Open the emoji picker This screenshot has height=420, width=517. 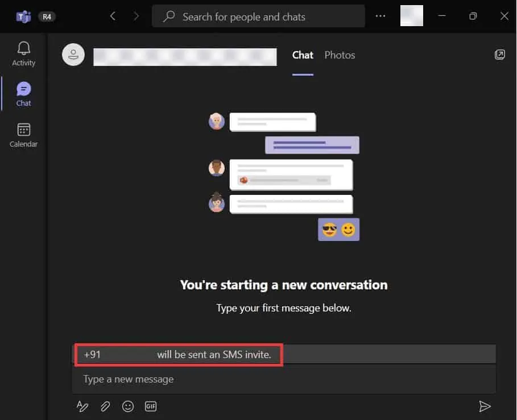(128, 406)
